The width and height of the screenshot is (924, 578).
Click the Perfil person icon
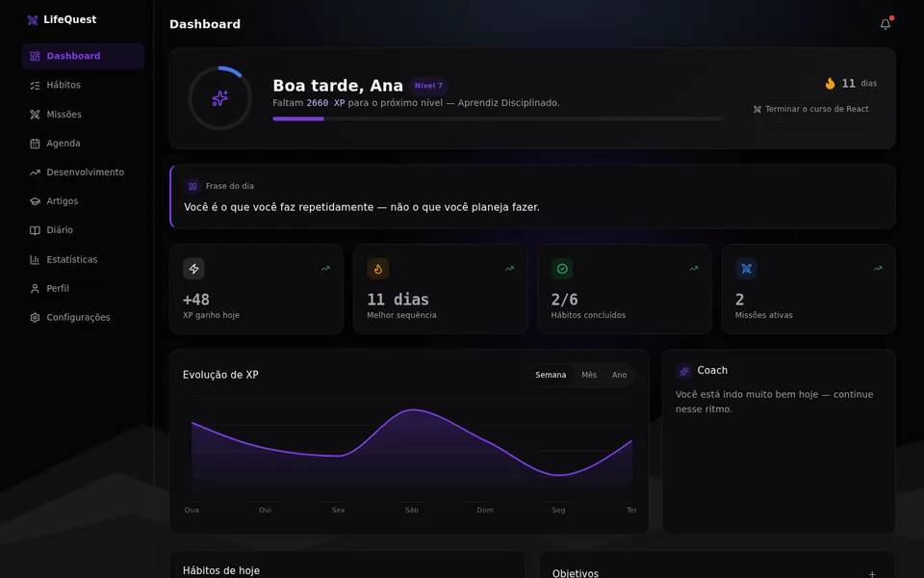pyautogui.click(x=35, y=288)
